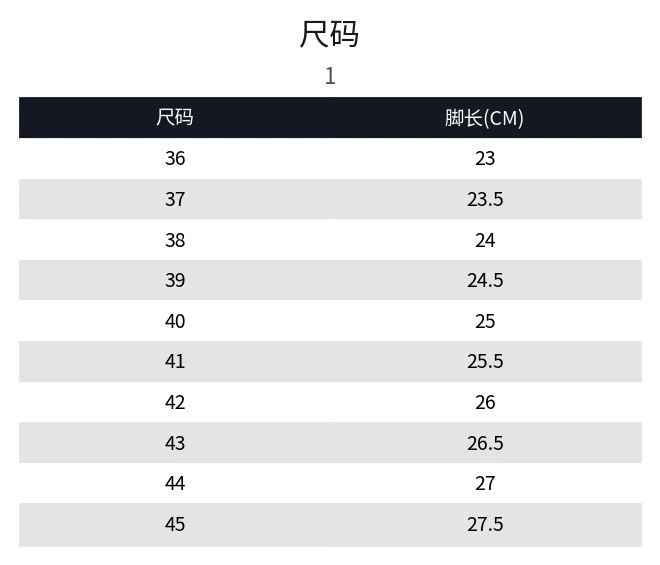The width and height of the screenshot is (660, 565).
Task: Click the 脚长(CM) column header
Action: (x=485, y=118)
